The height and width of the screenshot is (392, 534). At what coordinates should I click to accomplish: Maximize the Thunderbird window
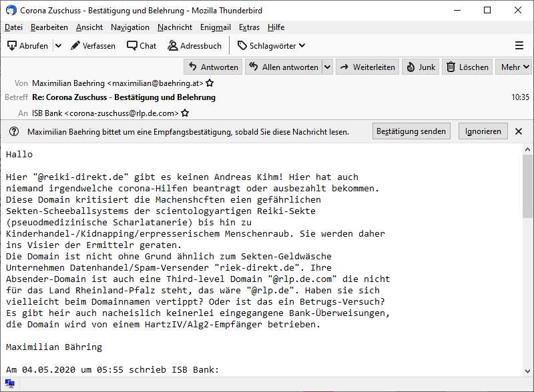[x=487, y=10]
